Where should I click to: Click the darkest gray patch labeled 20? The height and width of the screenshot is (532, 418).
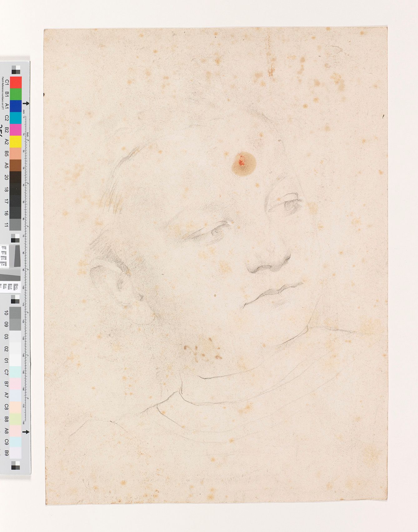pyautogui.click(x=16, y=177)
